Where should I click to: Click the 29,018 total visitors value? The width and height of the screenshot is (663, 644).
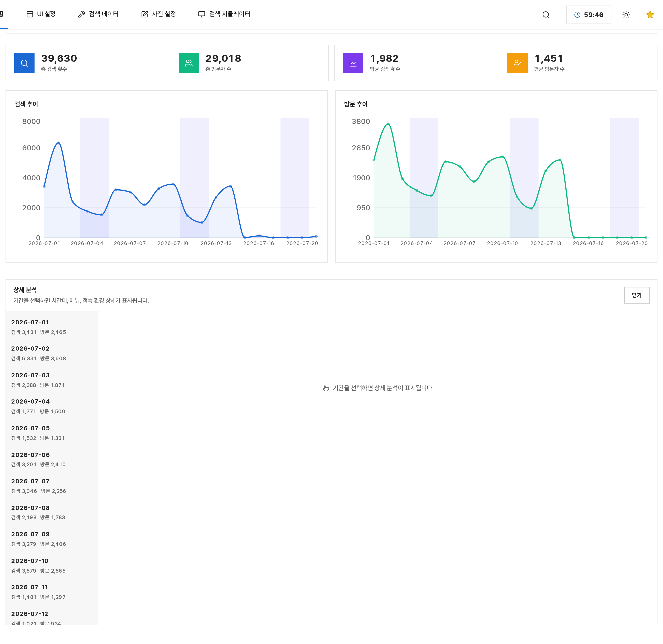[223, 58]
